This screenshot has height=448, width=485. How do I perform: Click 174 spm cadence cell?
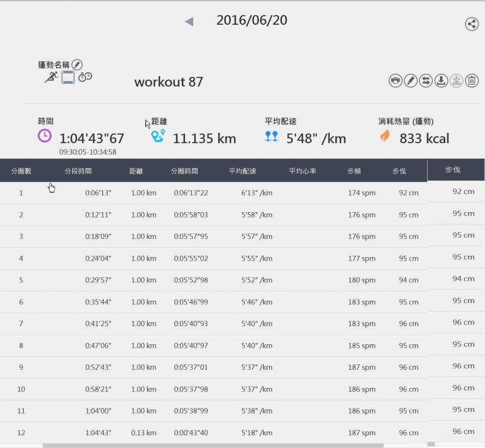pos(361,193)
